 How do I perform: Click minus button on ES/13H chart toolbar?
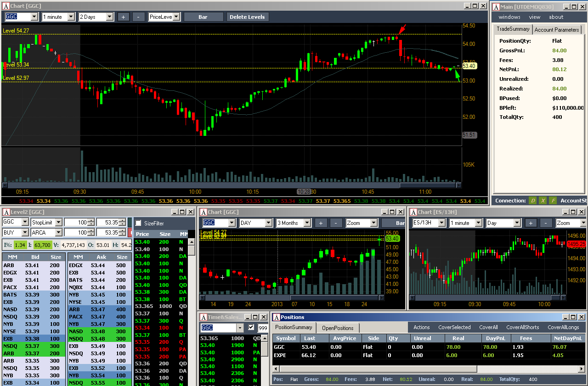click(x=546, y=223)
